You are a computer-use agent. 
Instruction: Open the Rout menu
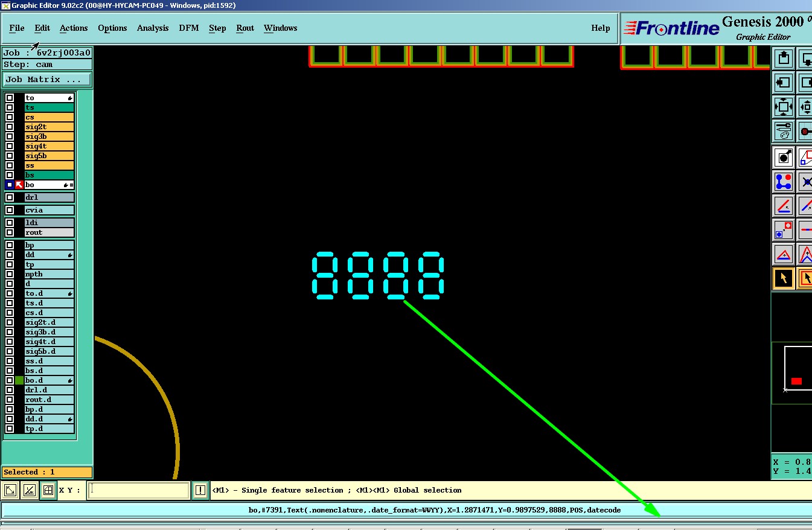[x=245, y=28]
